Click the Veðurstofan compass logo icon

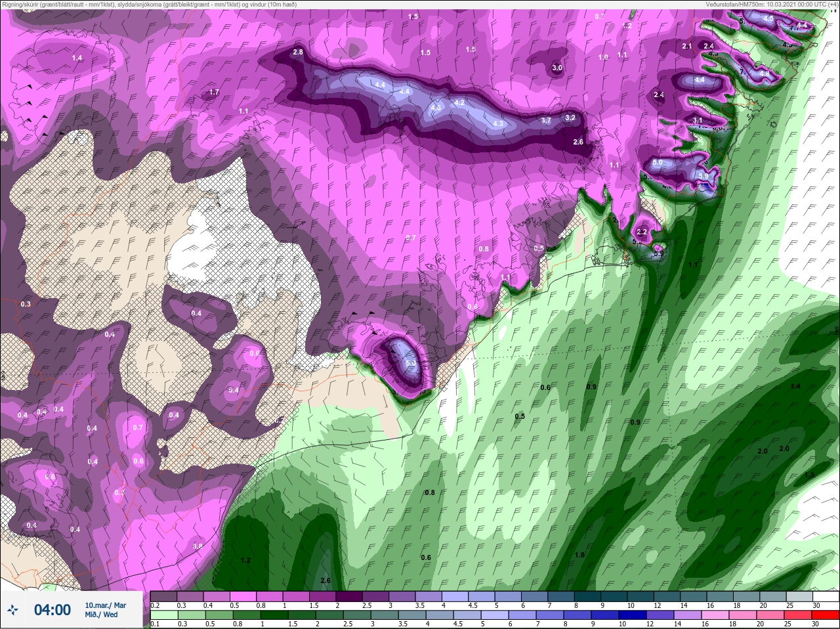(x=12, y=610)
